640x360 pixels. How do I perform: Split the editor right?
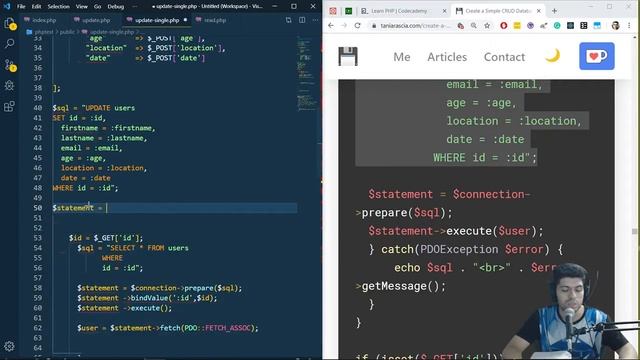click(302, 20)
